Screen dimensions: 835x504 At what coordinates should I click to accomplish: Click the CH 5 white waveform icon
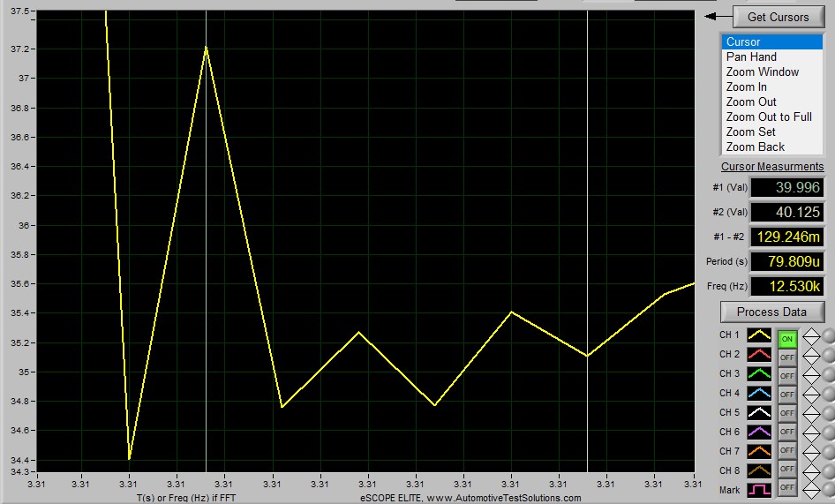pyautogui.click(x=759, y=413)
